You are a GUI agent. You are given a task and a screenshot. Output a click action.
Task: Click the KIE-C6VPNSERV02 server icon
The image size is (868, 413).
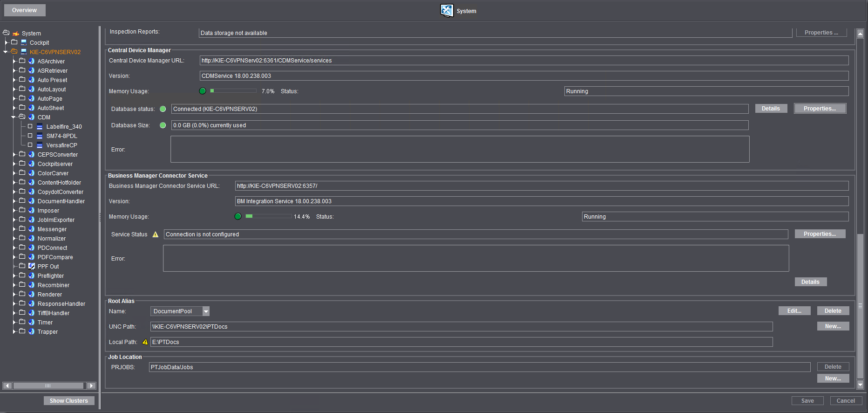(24, 52)
